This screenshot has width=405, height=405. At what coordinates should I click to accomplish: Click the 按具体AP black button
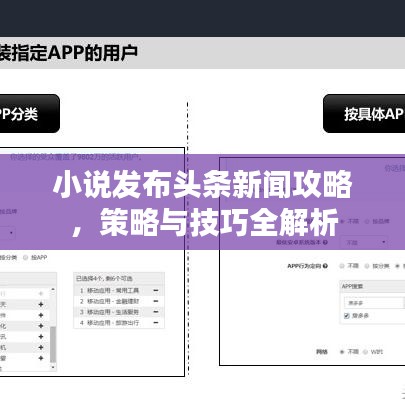(364, 114)
